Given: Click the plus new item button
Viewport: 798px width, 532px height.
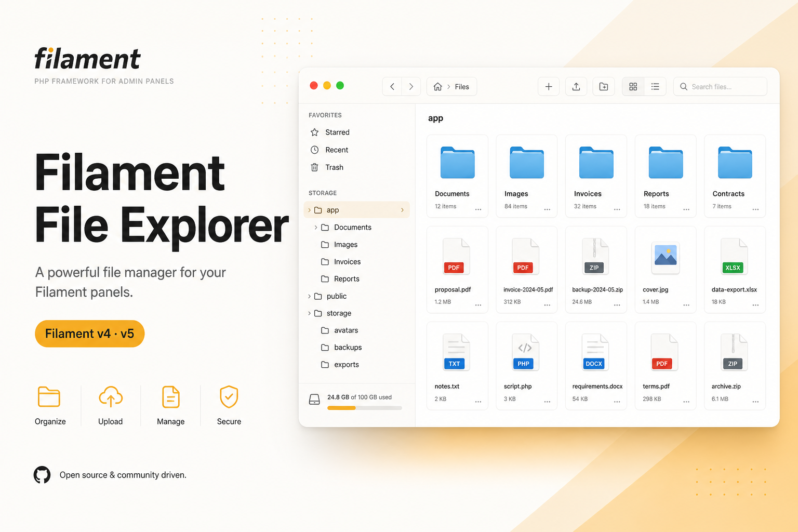Looking at the screenshot, I should point(549,87).
